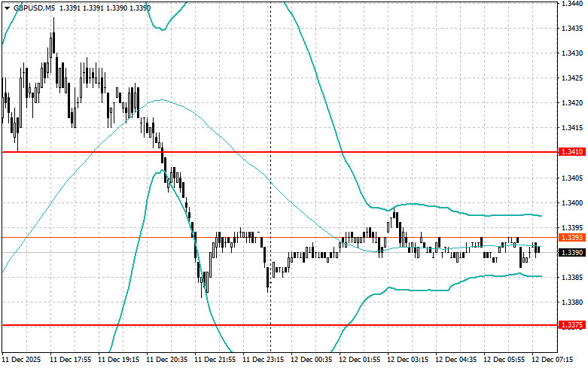Viewport: 588px width, 368px height.
Task: Click the 1.3395 price scale value
Action: click(572, 228)
